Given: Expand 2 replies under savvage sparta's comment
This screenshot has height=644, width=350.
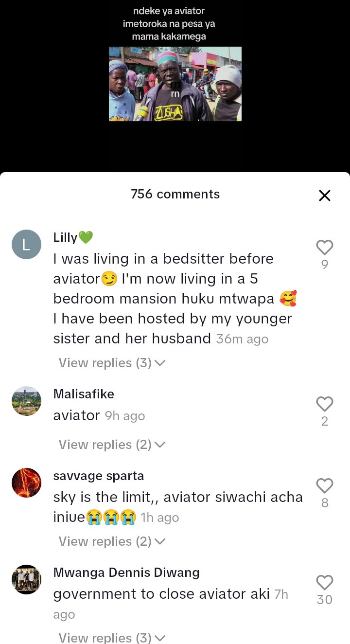Looking at the screenshot, I should [x=112, y=541].
